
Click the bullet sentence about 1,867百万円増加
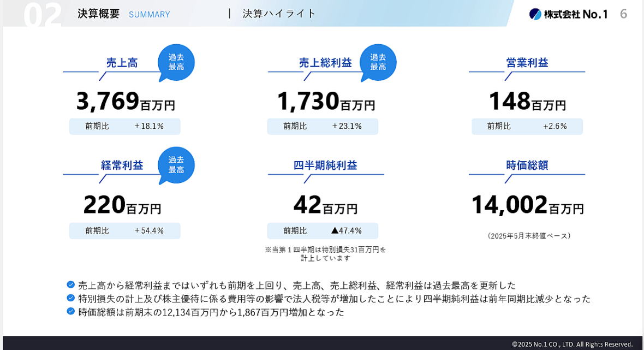tap(211, 312)
